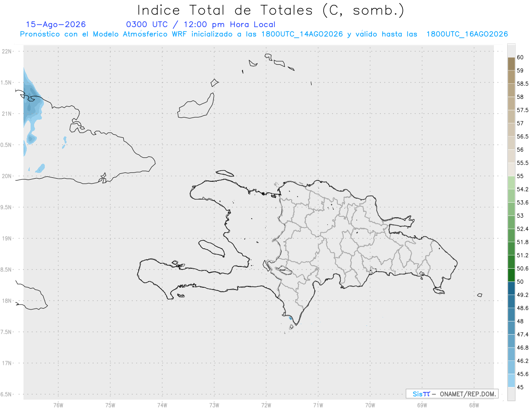The height and width of the screenshot is (411, 532).
Task: Click the latitude label '18N'
Action: [7, 301]
